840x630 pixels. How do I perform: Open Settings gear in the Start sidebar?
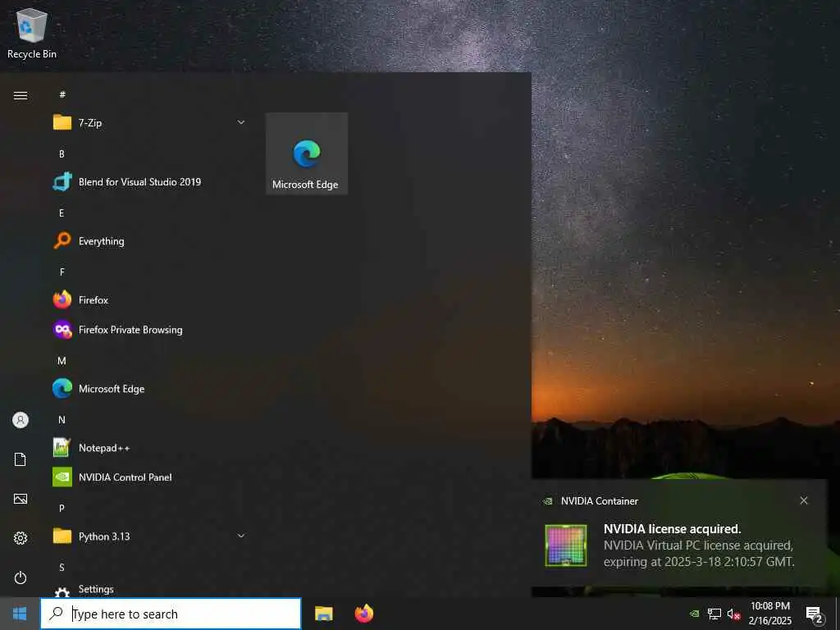[x=21, y=538]
